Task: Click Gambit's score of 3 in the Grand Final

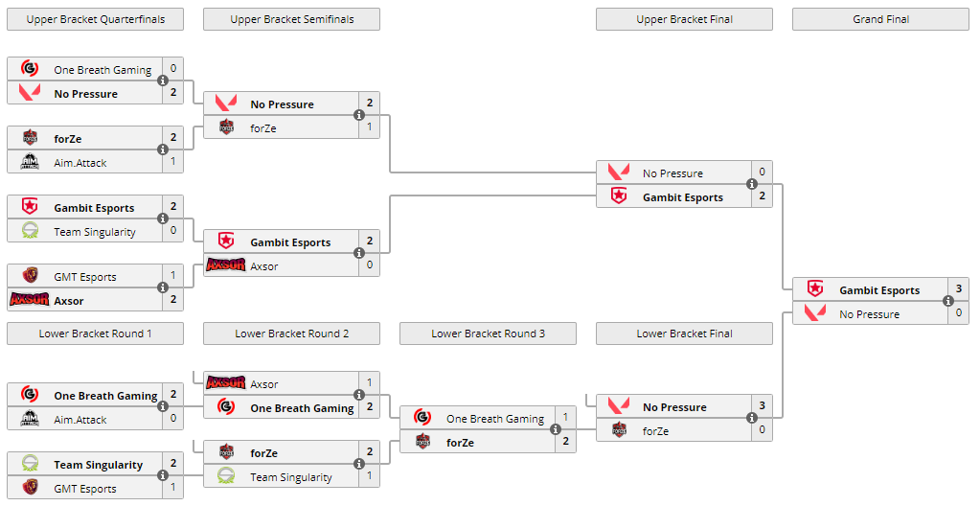Action: tap(958, 289)
